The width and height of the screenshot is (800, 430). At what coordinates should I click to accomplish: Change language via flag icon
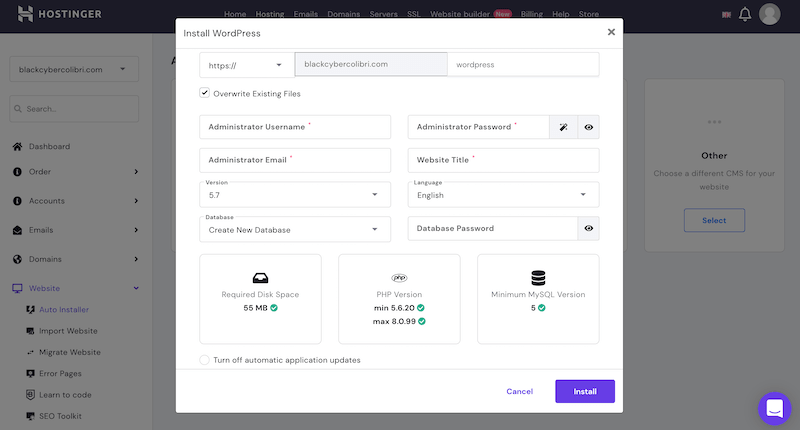point(726,15)
